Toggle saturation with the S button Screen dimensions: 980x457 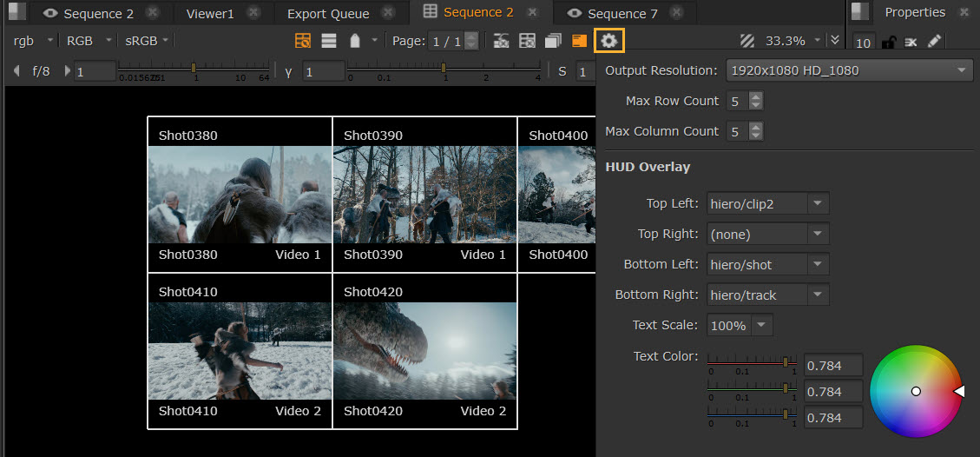[x=562, y=71]
